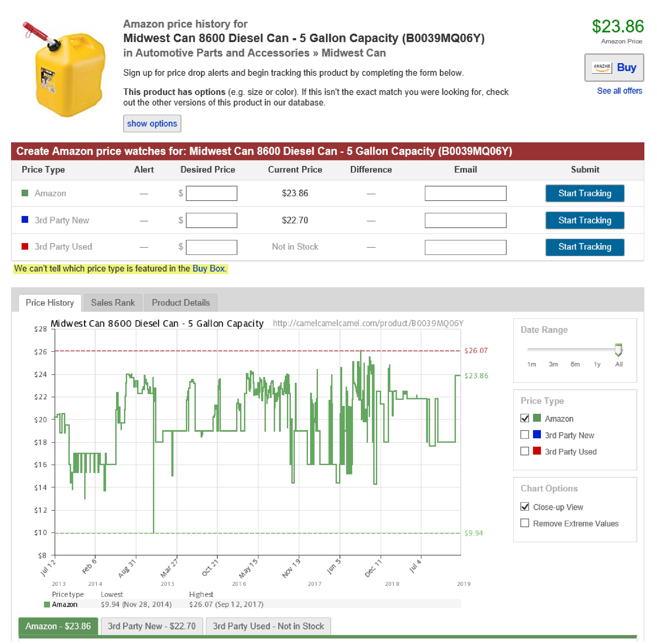Open the Product Details tab
This screenshot has height=644, width=657.
181,303
